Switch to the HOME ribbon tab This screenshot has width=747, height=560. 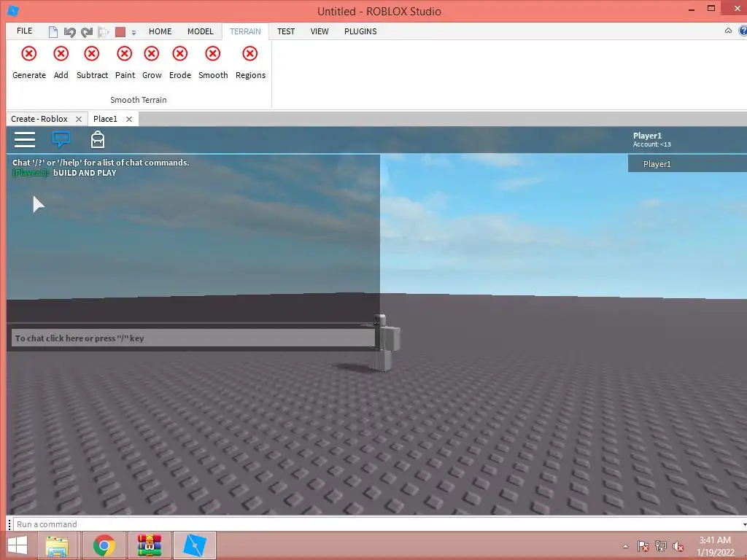coord(160,31)
